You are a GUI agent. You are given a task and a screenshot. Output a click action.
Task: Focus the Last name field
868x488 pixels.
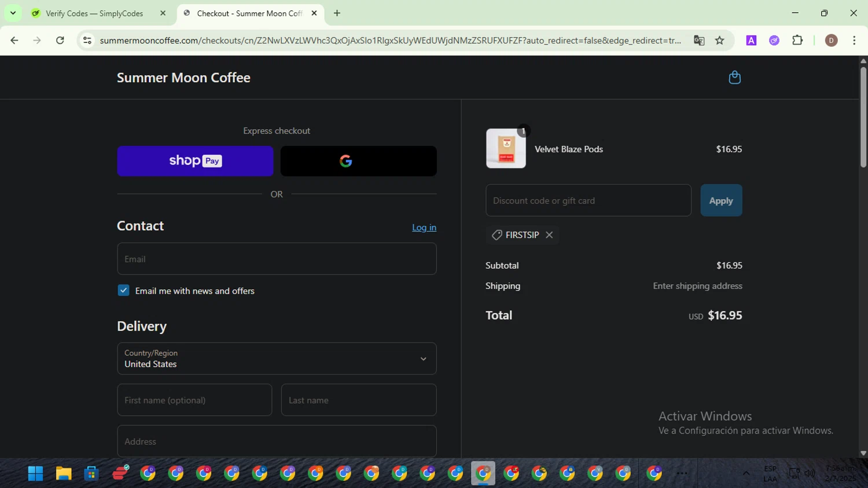pyautogui.click(x=359, y=400)
